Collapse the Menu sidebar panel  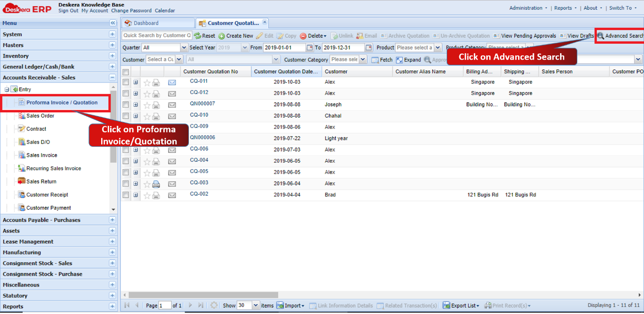pos(112,23)
